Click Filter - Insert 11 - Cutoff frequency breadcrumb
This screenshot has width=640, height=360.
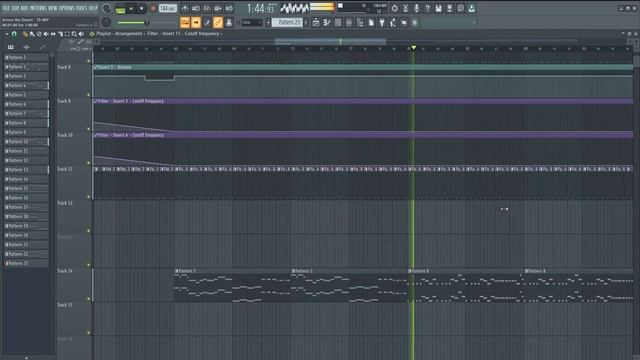(183, 33)
